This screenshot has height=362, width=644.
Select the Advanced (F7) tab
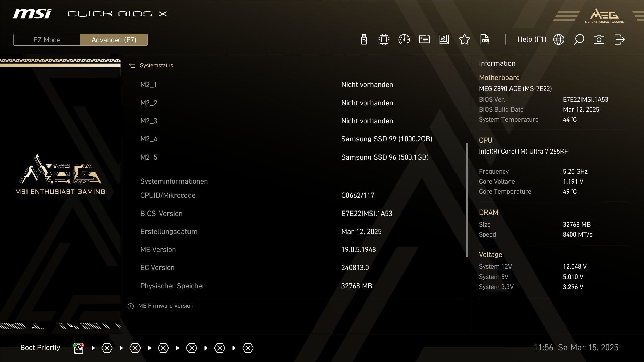pyautogui.click(x=114, y=40)
